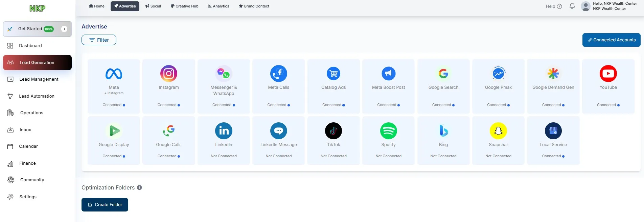Select the Google Pmax icon
The image size is (644, 222).
click(x=499, y=74)
